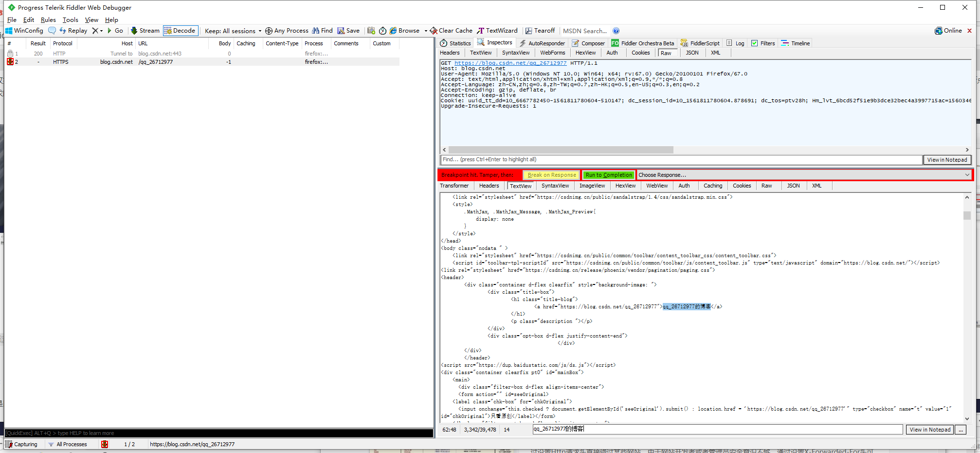This screenshot has width=980, height=453.
Task: Click the request Find text field
Action: pos(681,160)
